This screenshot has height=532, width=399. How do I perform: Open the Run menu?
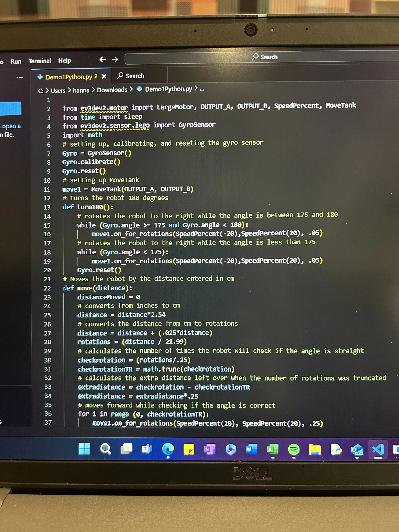pyautogui.click(x=16, y=62)
